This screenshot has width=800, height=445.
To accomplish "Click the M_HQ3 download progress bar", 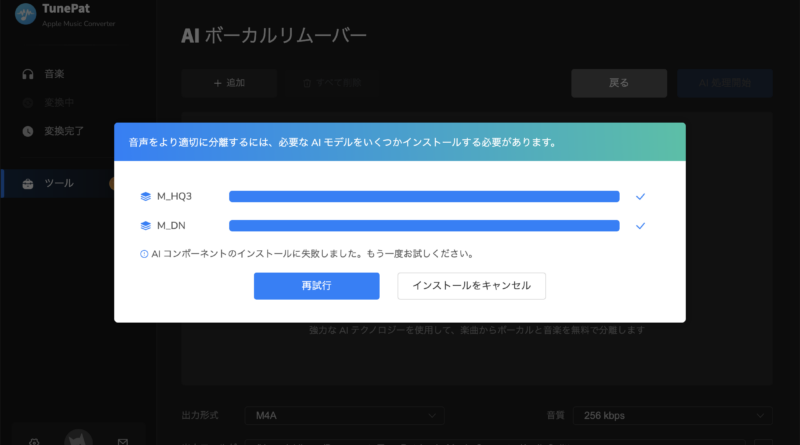I will coord(424,197).
